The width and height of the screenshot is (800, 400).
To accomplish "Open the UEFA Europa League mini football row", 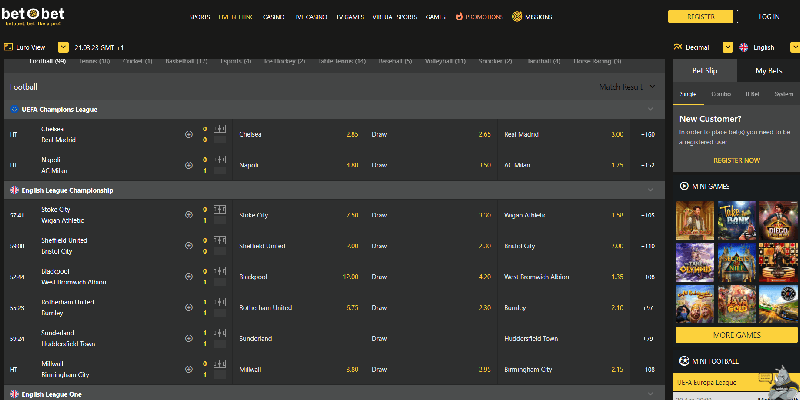I will click(736, 382).
